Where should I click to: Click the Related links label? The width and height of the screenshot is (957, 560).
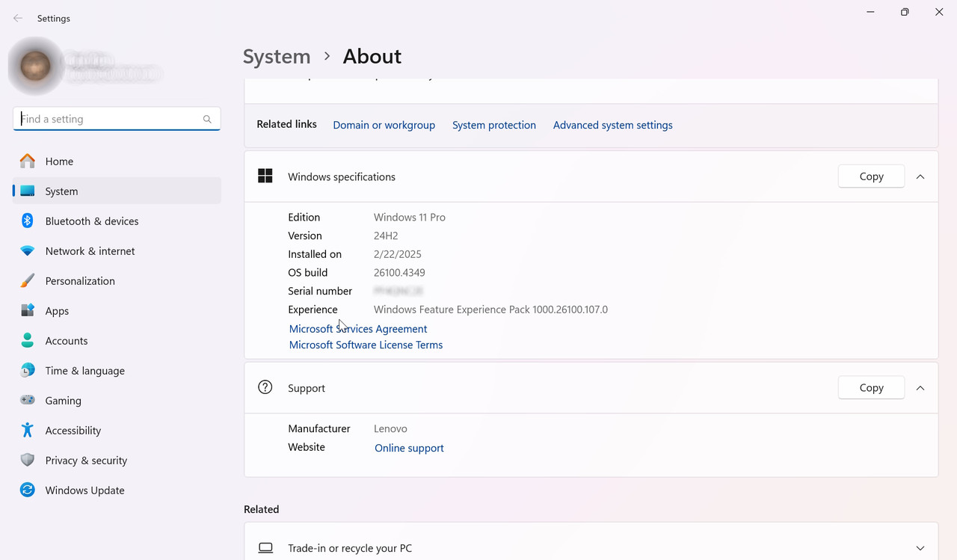286,124
